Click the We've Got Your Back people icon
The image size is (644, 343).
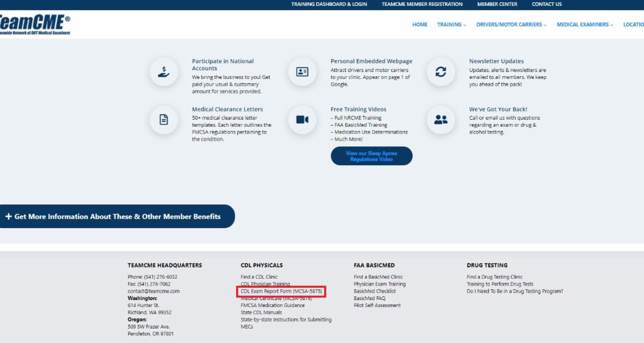click(441, 120)
